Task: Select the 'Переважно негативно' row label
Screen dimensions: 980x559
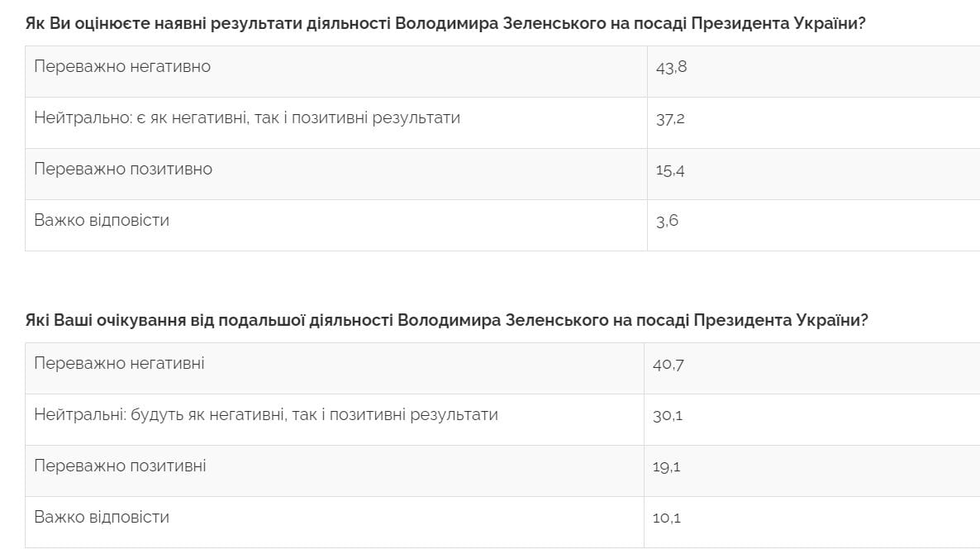Action: [122, 66]
